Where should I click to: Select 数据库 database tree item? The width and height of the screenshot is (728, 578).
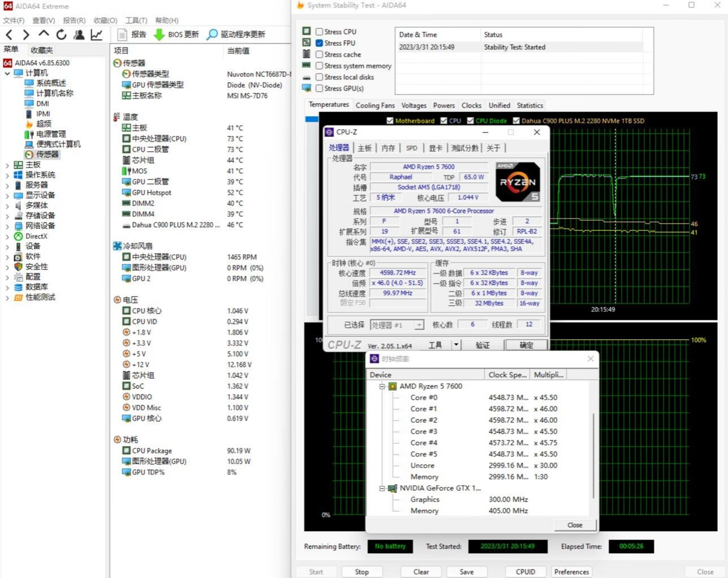click(x=31, y=287)
